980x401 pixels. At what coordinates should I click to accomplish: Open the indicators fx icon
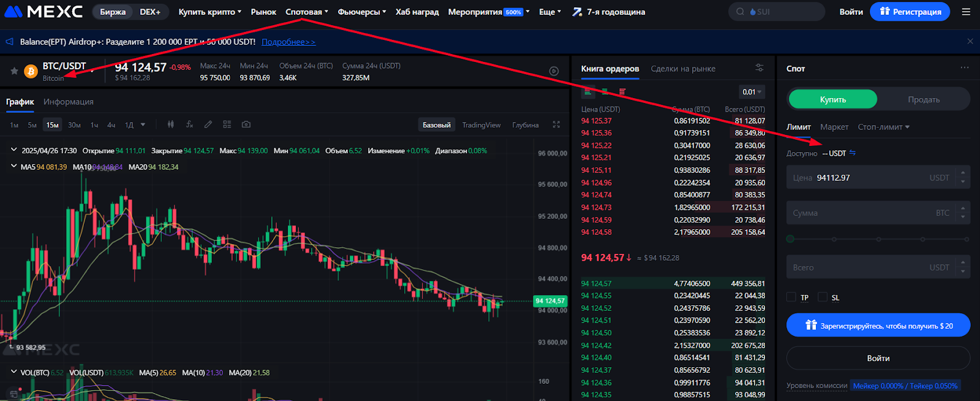(190, 124)
